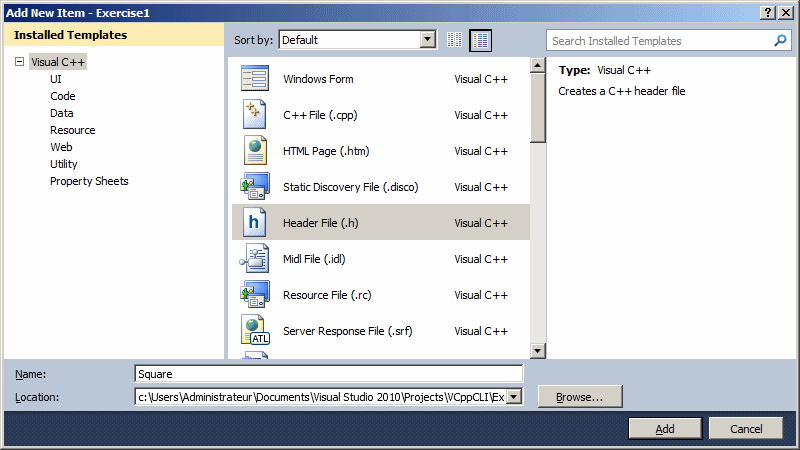Select the Header File (.h) icon
The width and height of the screenshot is (800, 450).
click(x=254, y=222)
